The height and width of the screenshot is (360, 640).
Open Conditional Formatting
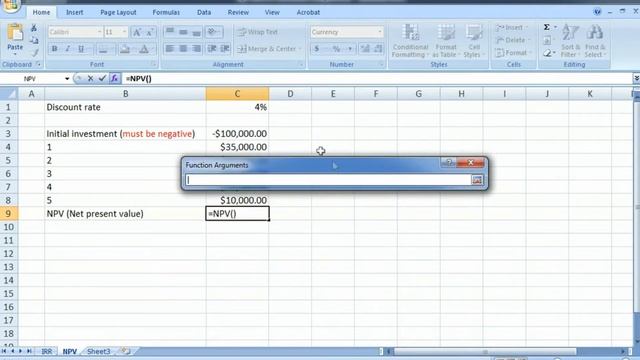[410, 41]
